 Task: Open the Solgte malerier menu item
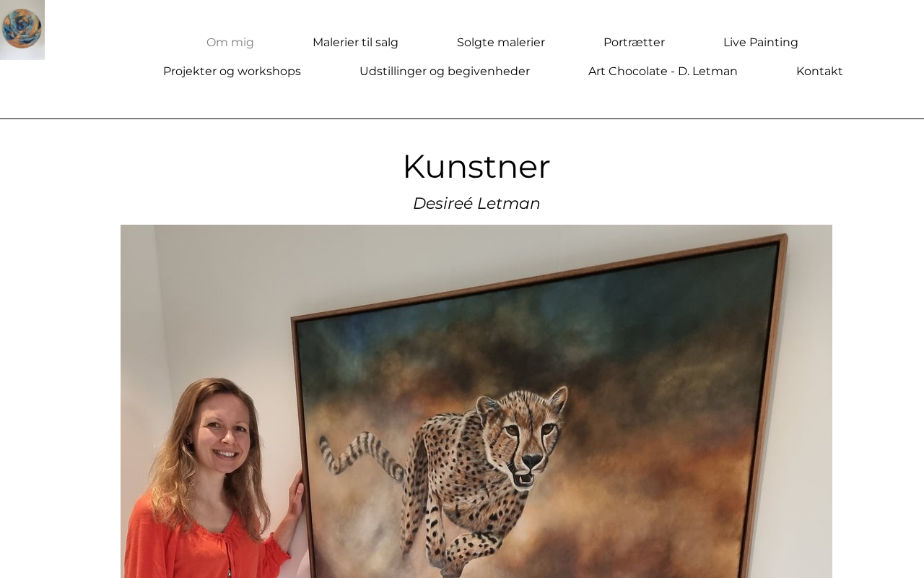pos(501,43)
